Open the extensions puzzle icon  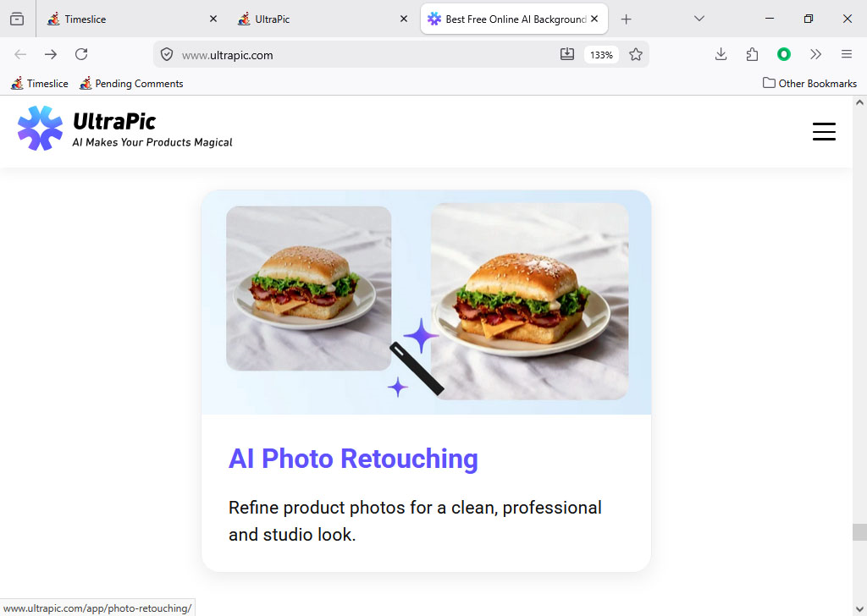(x=752, y=54)
